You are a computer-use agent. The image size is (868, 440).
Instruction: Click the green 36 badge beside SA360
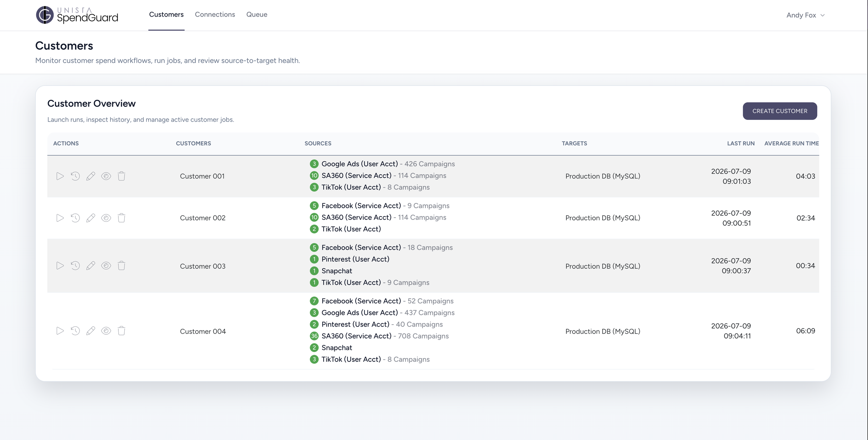coord(314,336)
